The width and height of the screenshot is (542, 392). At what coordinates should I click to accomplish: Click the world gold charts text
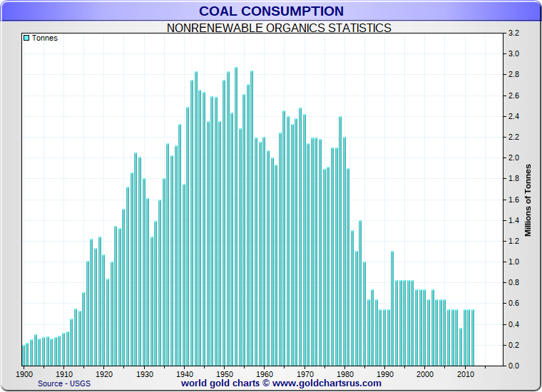(x=220, y=383)
